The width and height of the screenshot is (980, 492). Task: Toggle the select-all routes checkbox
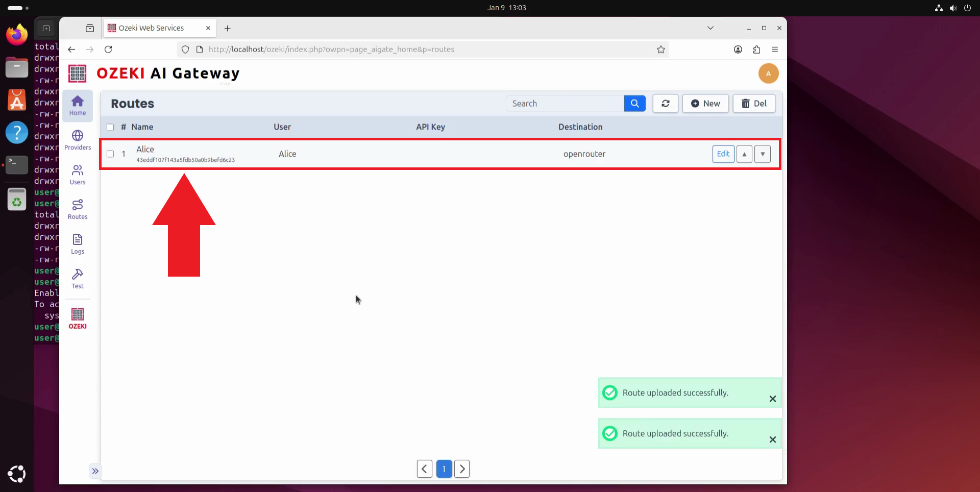(x=110, y=127)
